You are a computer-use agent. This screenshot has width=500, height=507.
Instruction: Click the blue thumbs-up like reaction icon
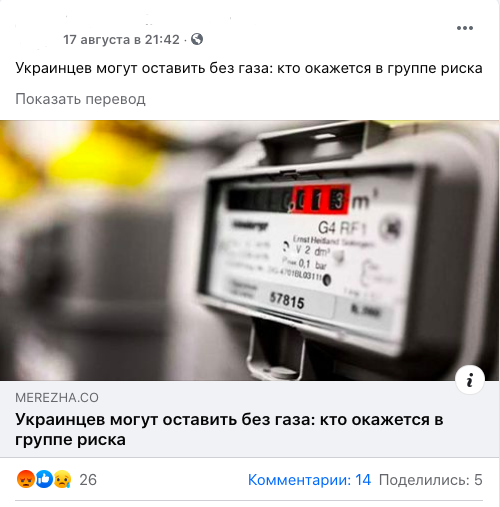[44, 479]
